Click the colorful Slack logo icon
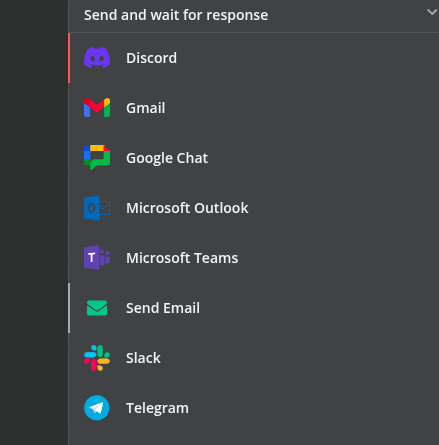The height and width of the screenshot is (445, 439). tap(97, 358)
